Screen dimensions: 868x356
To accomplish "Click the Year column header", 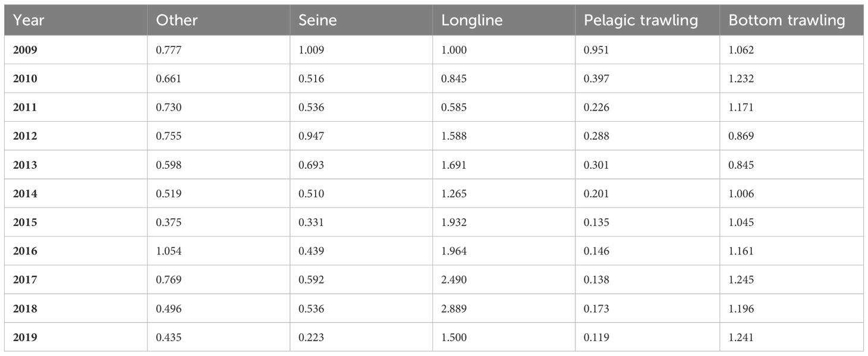I will (x=29, y=20).
